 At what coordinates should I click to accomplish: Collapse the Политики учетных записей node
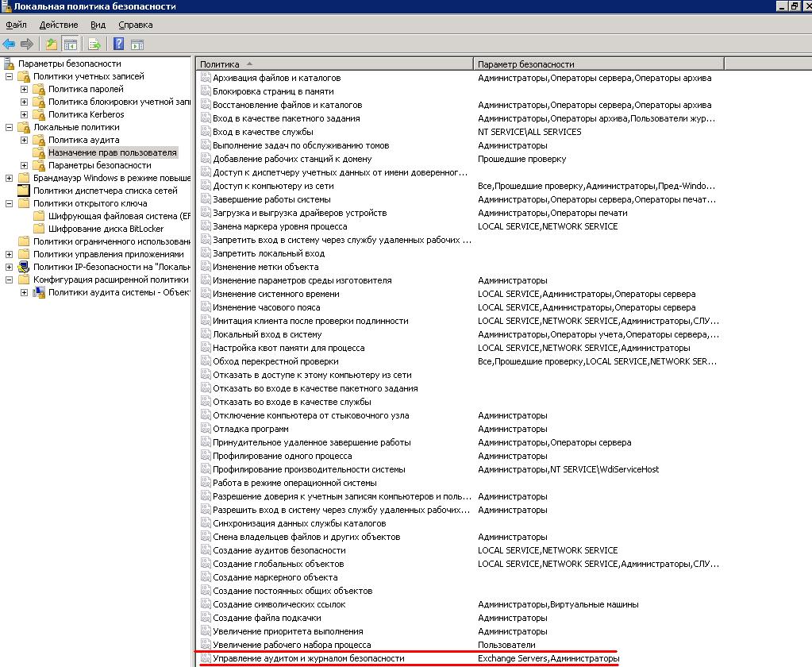pos(9,77)
